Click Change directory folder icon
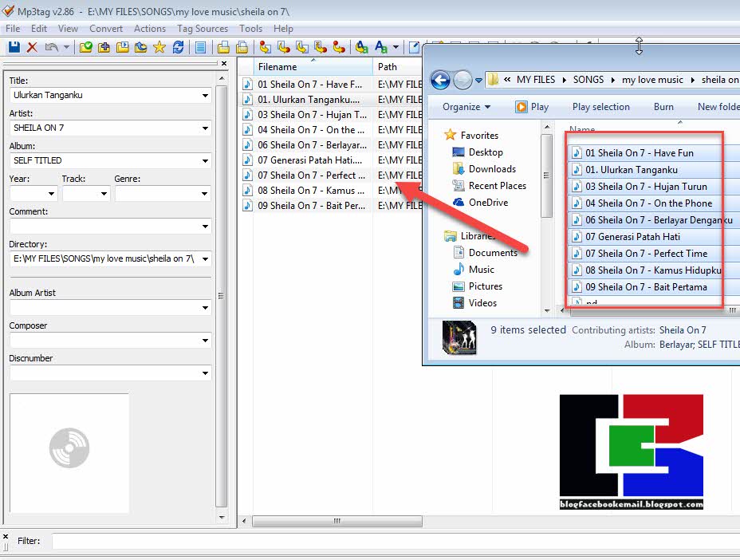This screenshot has width=740, height=560. tap(86, 47)
